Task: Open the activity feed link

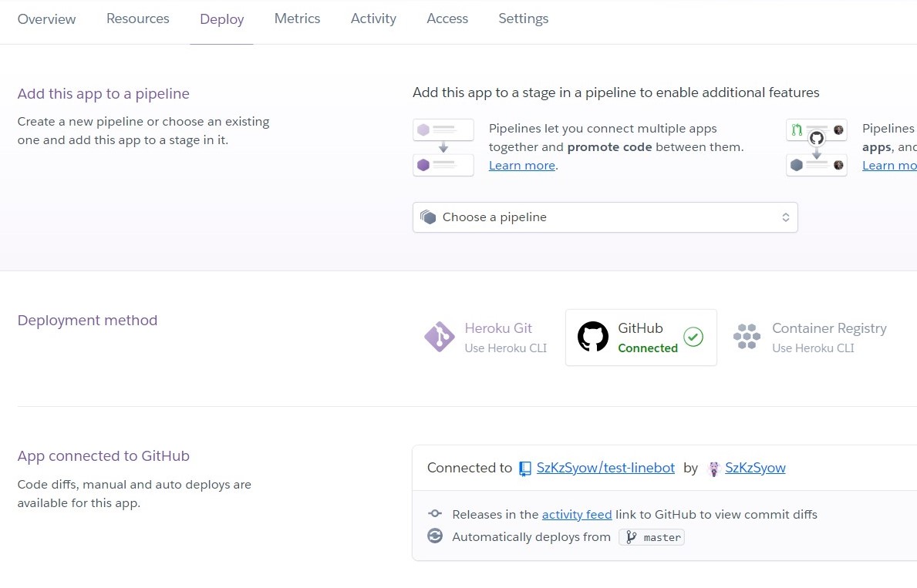Action: pos(577,514)
